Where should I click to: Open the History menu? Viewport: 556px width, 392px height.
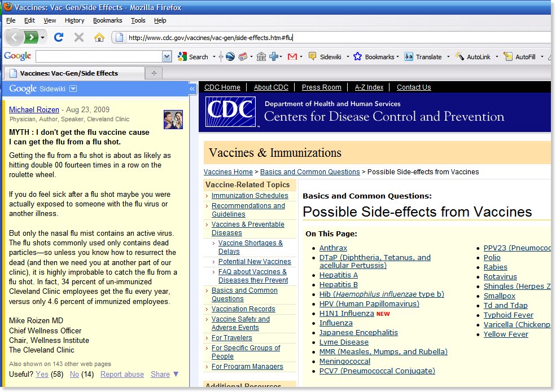(75, 20)
